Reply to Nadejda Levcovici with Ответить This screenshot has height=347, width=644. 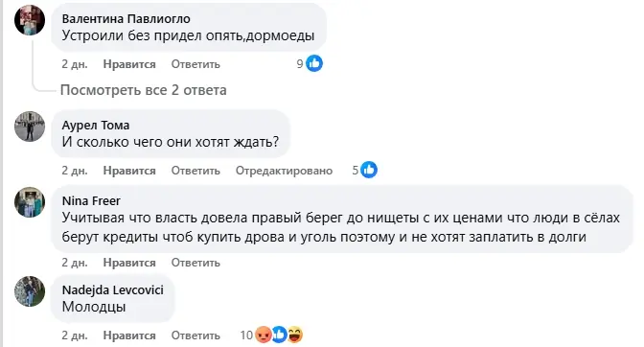click(x=195, y=335)
